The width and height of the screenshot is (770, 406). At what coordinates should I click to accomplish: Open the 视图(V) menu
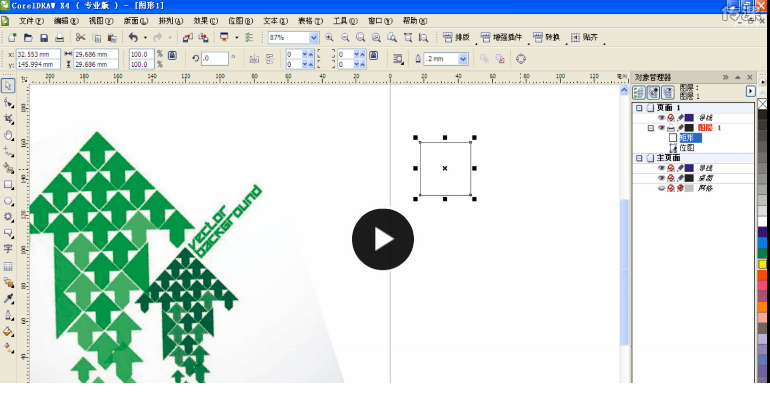click(101, 21)
